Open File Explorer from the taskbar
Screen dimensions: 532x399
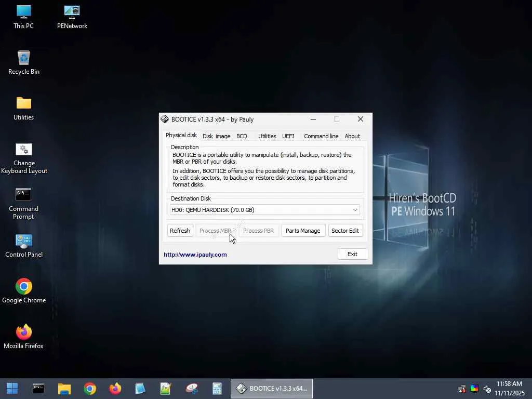pos(64,389)
